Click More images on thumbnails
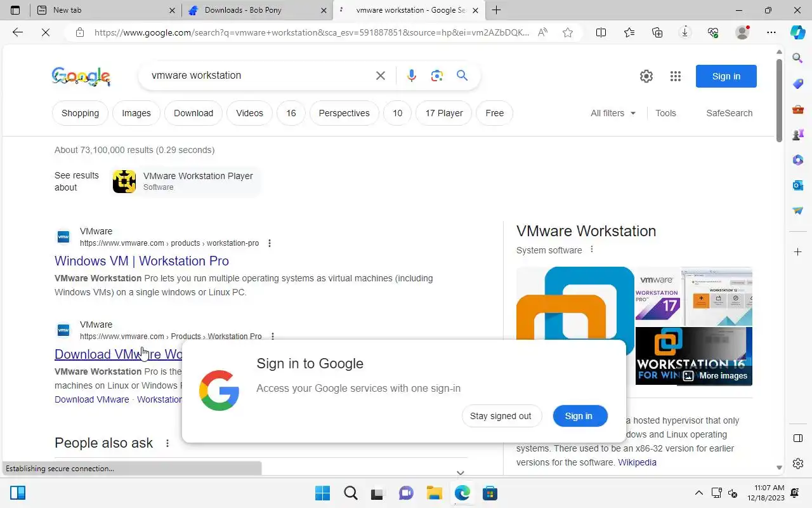This screenshot has height=508, width=812. pyautogui.click(x=715, y=376)
